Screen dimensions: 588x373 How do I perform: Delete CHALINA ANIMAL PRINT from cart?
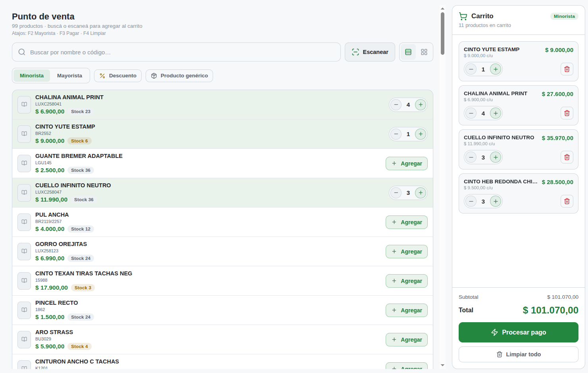tap(567, 113)
